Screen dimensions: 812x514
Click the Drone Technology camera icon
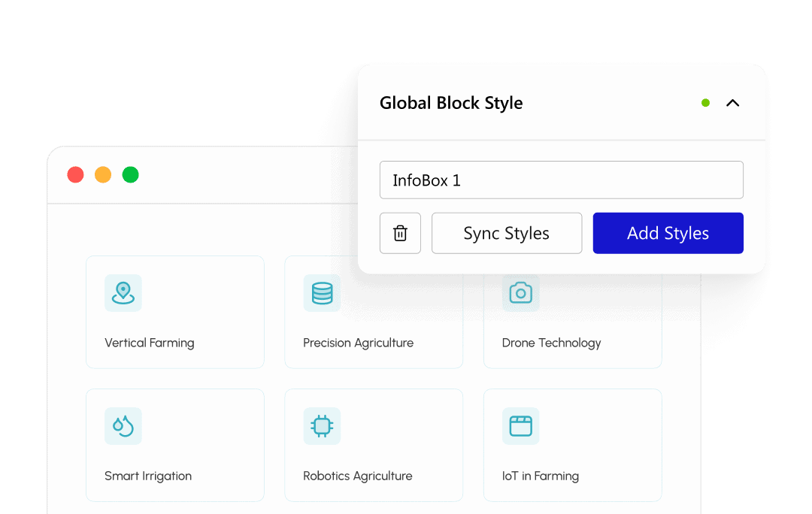(520, 293)
